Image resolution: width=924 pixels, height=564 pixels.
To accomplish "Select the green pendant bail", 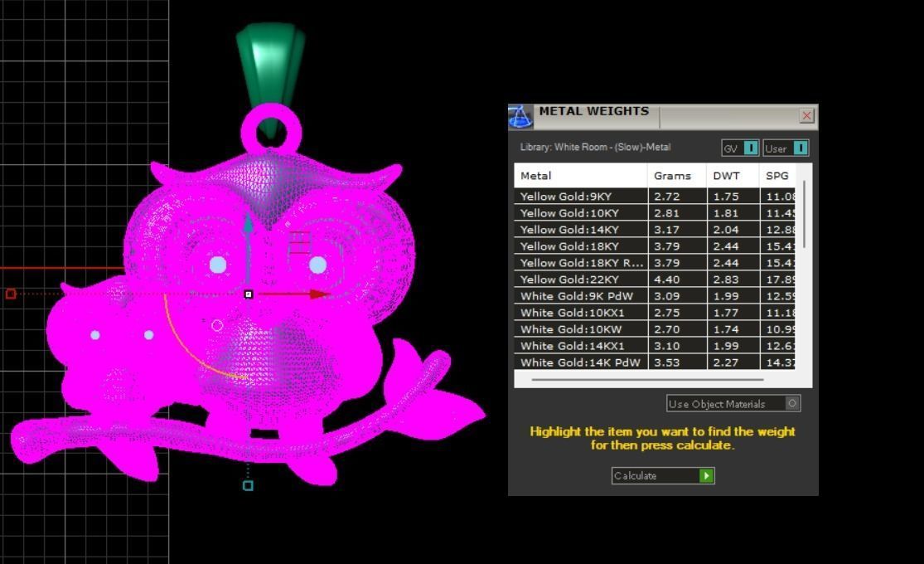I will [x=270, y=64].
